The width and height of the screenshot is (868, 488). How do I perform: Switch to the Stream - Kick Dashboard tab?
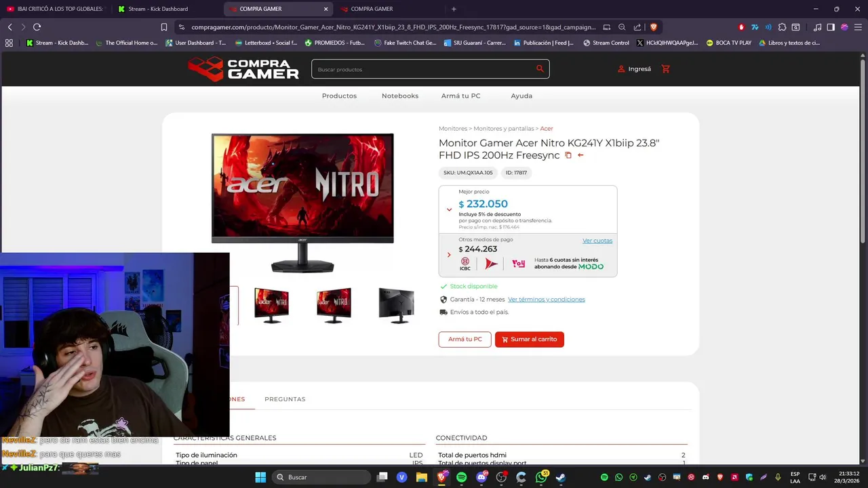167,9
